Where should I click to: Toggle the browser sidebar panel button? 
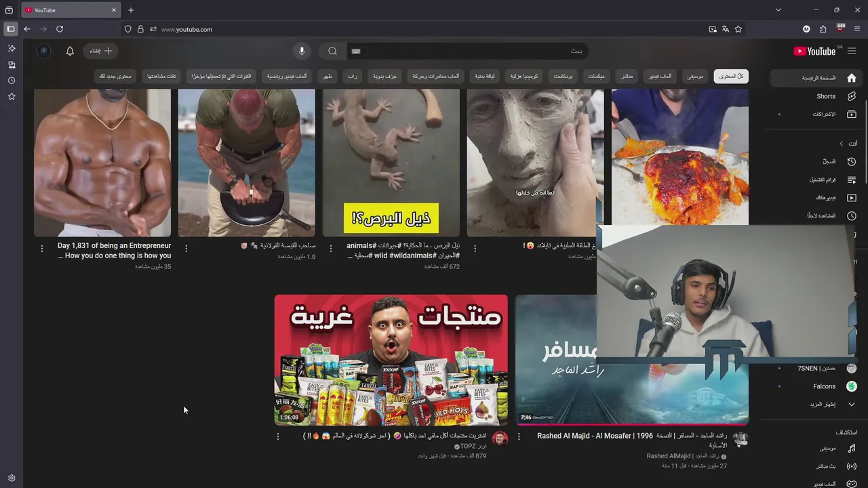[10, 29]
